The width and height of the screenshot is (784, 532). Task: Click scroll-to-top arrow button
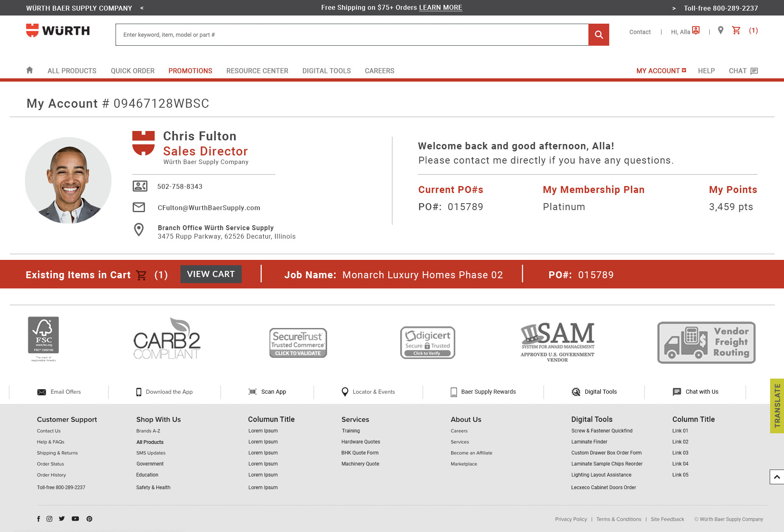[x=777, y=477]
